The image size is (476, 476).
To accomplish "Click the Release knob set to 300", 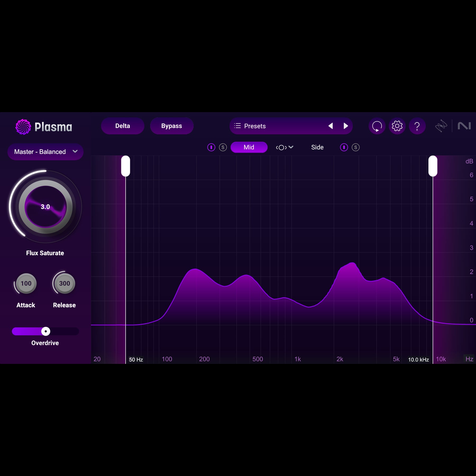I will click(65, 283).
